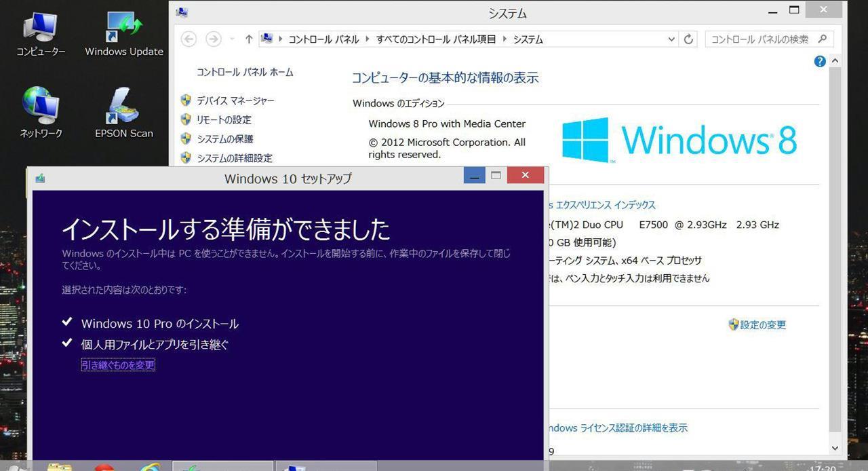The height and width of the screenshot is (471, 868).
Task: Minimize the Windows 10 セットアップ window
Action: (x=474, y=175)
